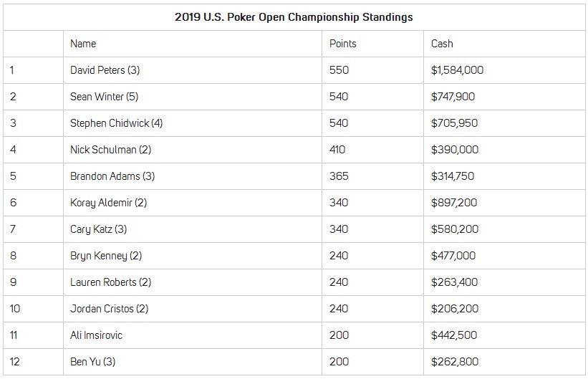Click the $1,584,000 cash value
This screenshot has height=379, width=588.
click(x=457, y=70)
